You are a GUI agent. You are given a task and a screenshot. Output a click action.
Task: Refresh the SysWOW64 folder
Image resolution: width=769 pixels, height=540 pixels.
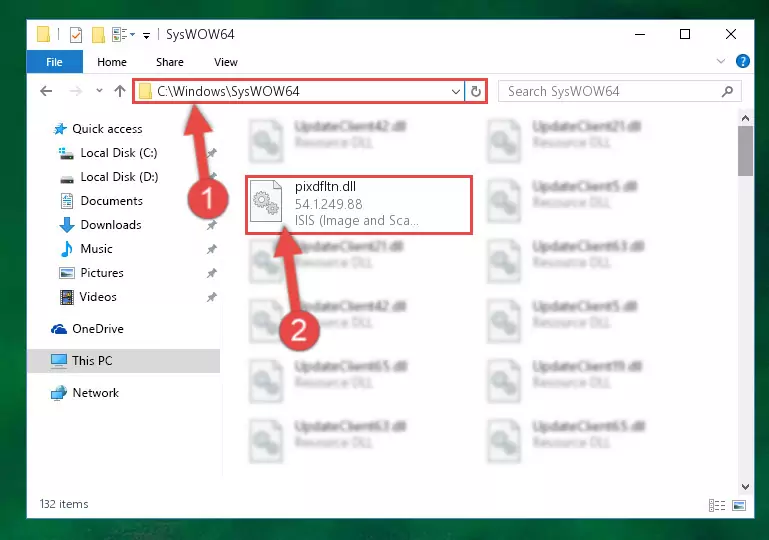[476, 92]
